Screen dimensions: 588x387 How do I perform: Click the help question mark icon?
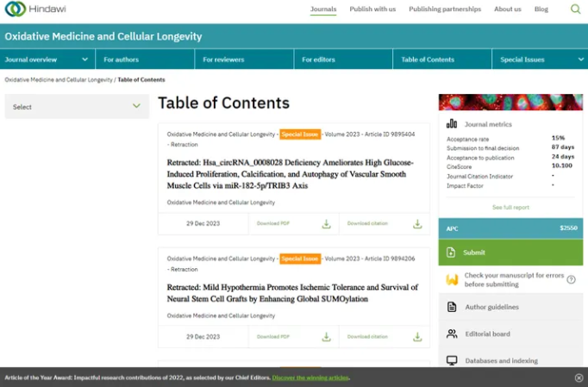click(571, 279)
